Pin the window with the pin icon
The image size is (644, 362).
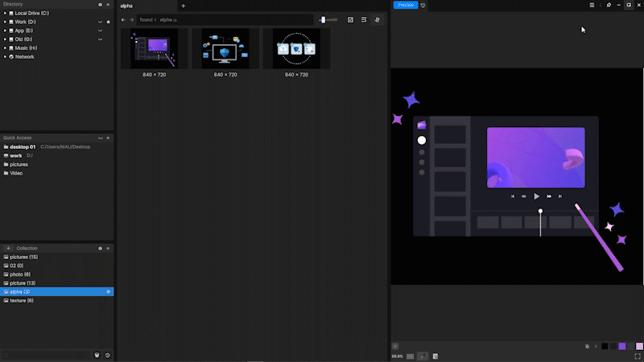click(x=609, y=5)
